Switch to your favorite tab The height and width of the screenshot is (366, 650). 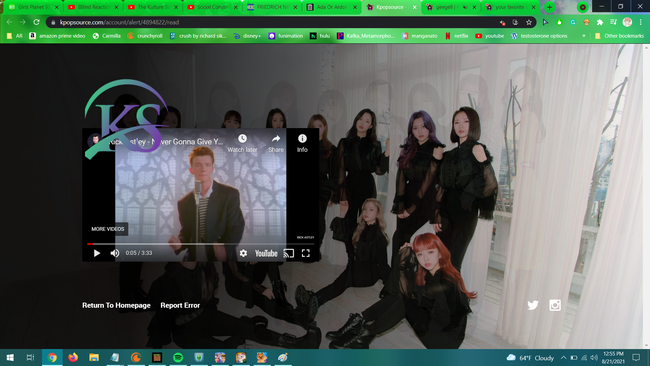(x=511, y=7)
